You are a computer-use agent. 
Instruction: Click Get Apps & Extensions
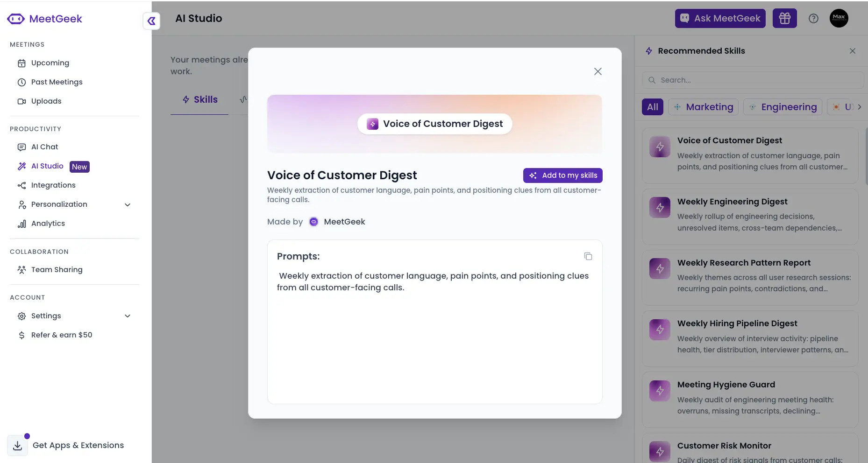coord(78,445)
